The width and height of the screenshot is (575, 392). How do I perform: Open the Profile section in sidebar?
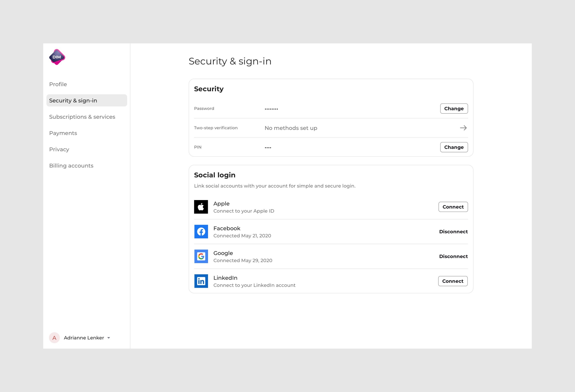(58, 84)
